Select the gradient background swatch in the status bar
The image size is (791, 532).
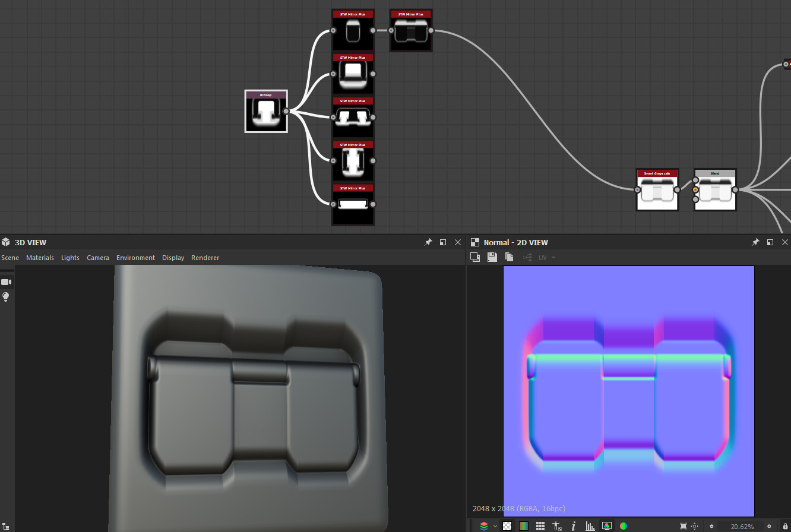click(x=523, y=526)
